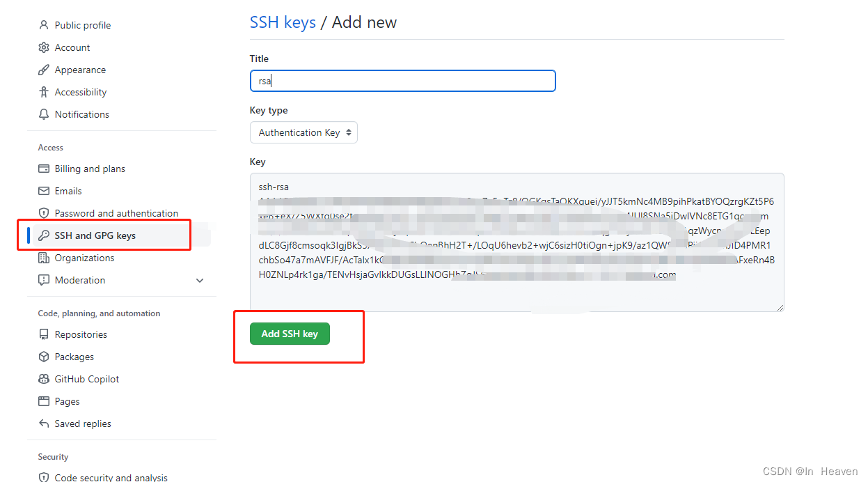Open the Repositories settings section
Image resolution: width=868 pixels, height=482 pixels.
(x=79, y=334)
